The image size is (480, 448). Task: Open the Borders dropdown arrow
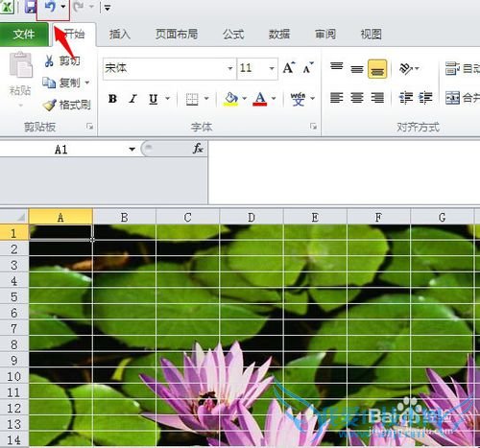coord(206,98)
